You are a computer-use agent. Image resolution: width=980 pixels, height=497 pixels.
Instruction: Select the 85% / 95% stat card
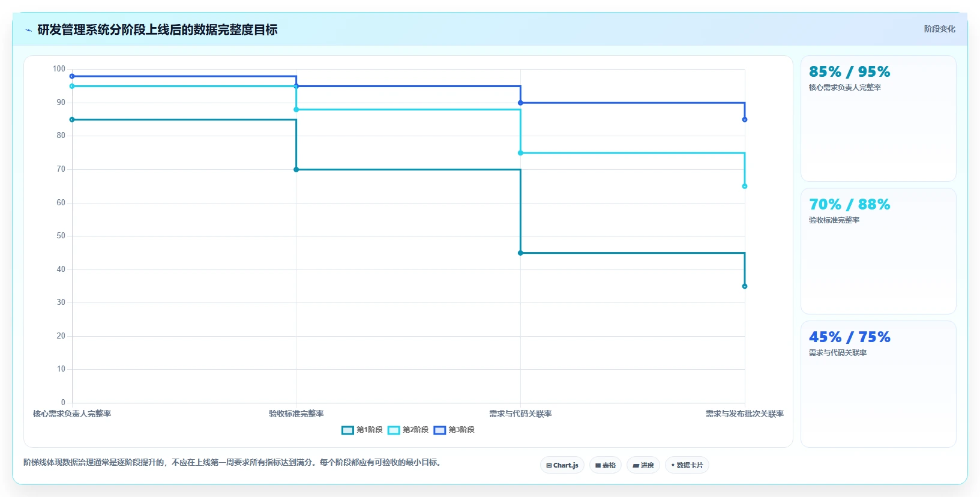click(878, 118)
